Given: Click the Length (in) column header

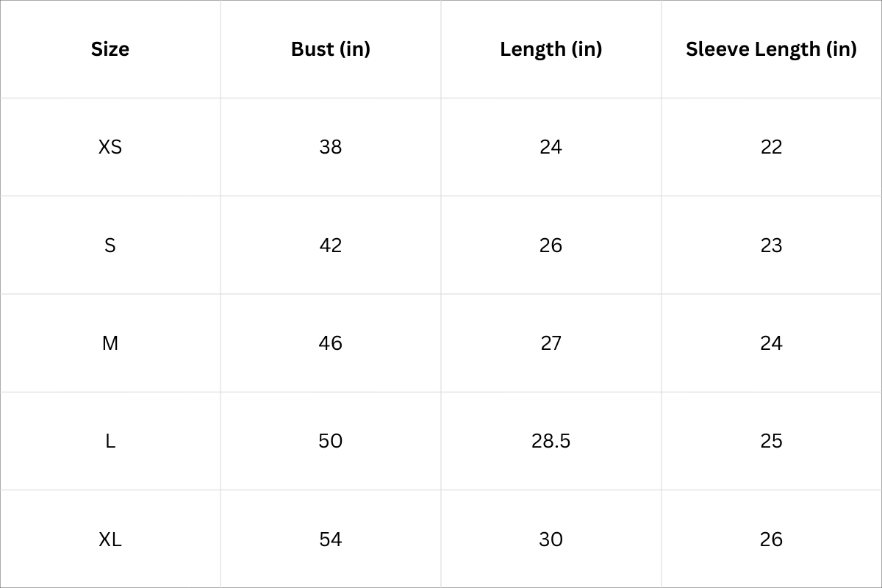Looking at the screenshot, I should click(x=551, y=49).
